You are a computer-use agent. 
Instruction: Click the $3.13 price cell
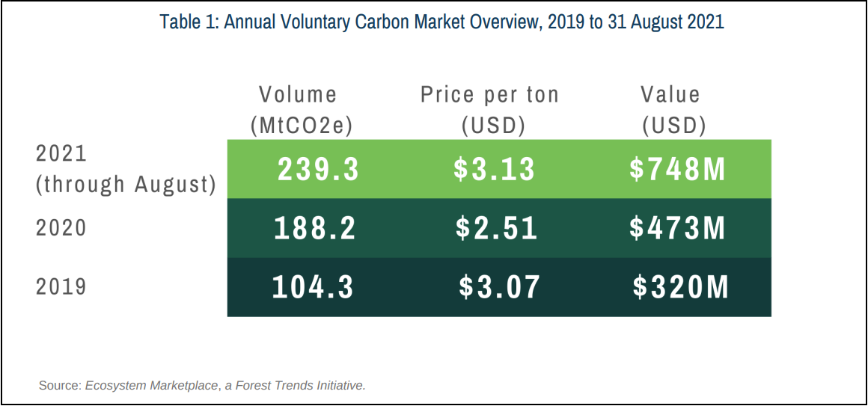[495, 170]
